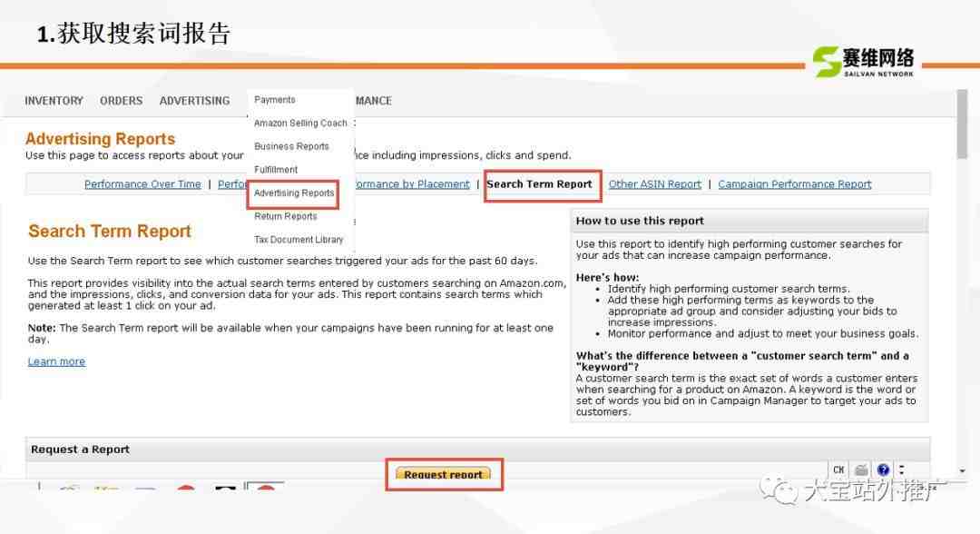Click the Advertising Reports page heading
This screenshot has height=534, width=980.
pos(100,139)
